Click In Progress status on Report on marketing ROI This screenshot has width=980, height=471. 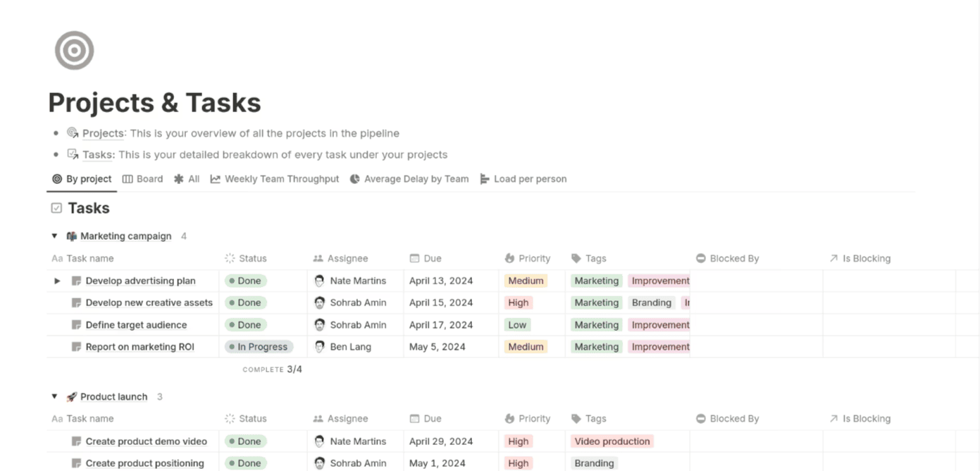[258, 347]
